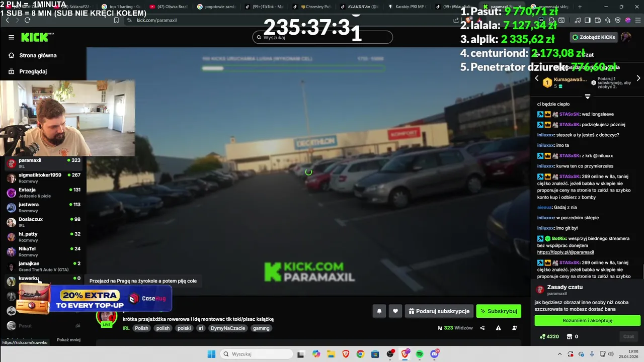Click STASxSK username in weź longsleeve message
This screenshot has width=644, height=362.
pos(569,114)
